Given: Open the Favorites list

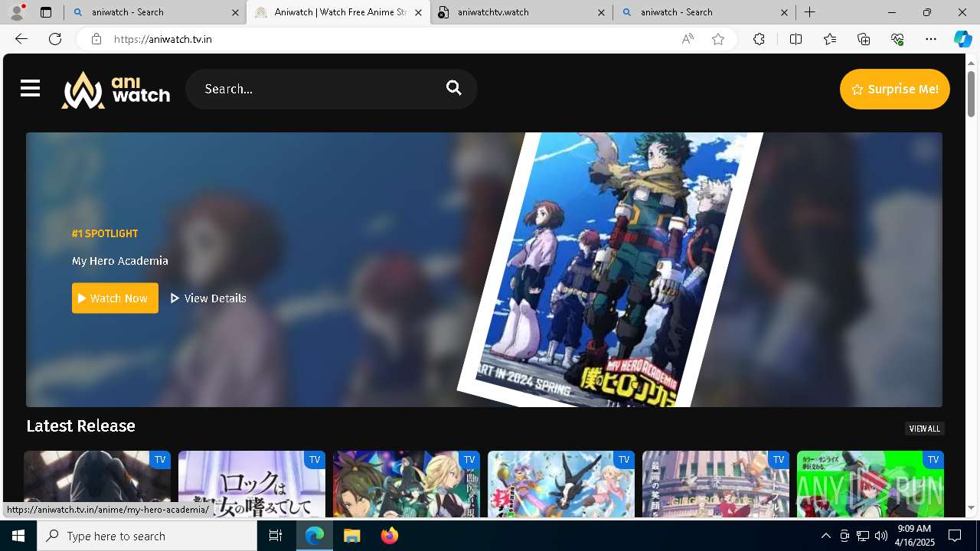Looking at the screenshot, I should tap(830, 39).
